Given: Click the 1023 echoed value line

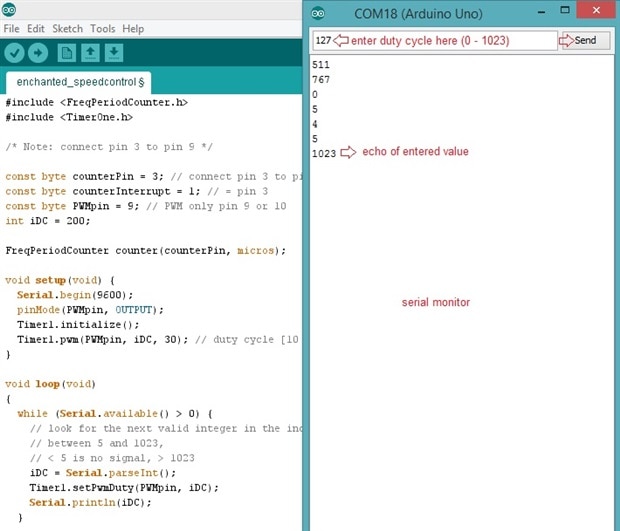Looking at the screenshot, I should pyautogui.click(x=324, y=153).
